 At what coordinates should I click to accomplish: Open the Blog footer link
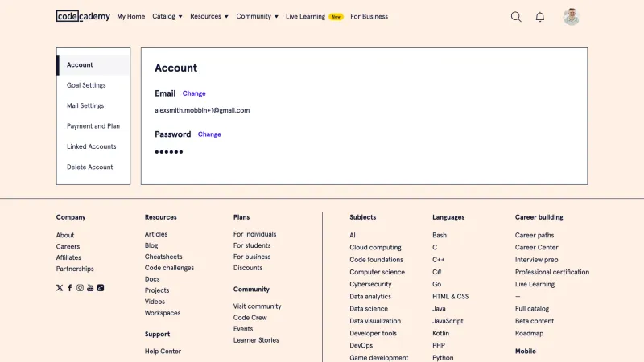pyautogui.click(x=151, y=245)
